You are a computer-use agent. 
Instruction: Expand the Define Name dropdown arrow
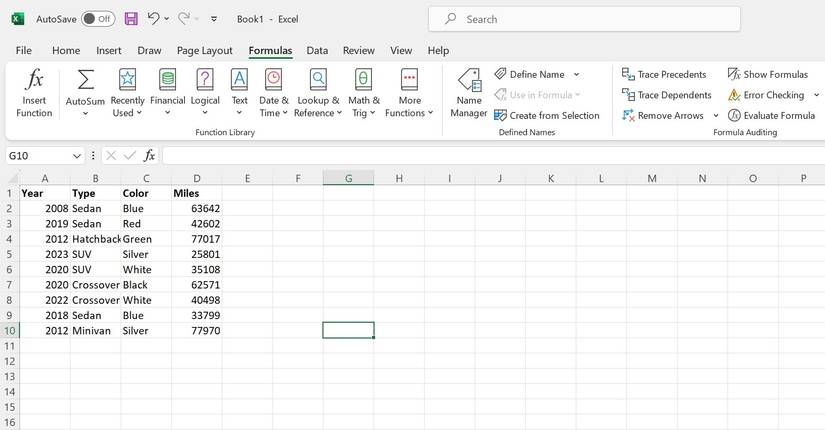(x=577, y=75)
